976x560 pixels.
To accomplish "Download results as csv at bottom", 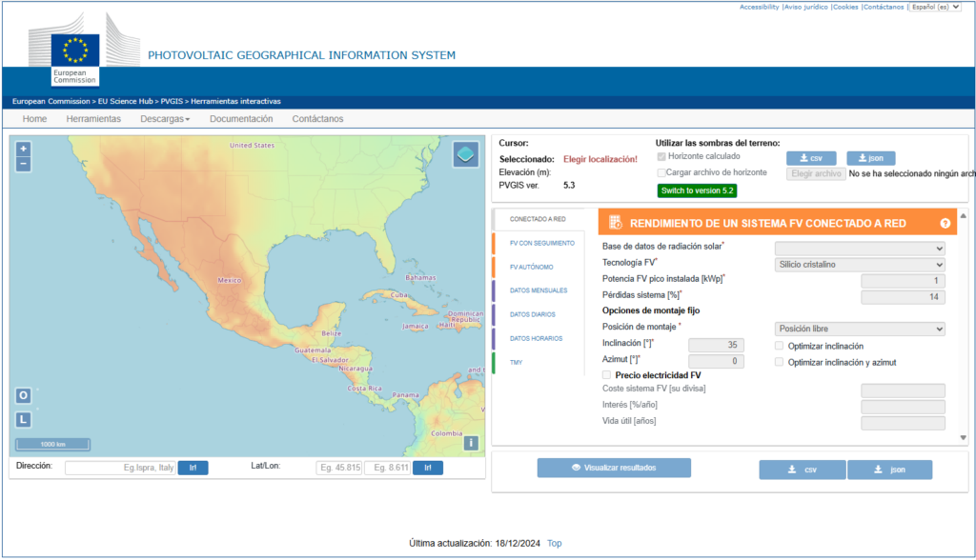I will [x=803, y=470].
